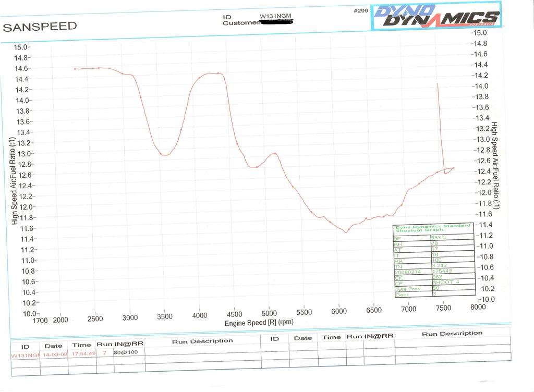
Task: Click the curve dip near 3500 rpm
Action: [165, 155]
